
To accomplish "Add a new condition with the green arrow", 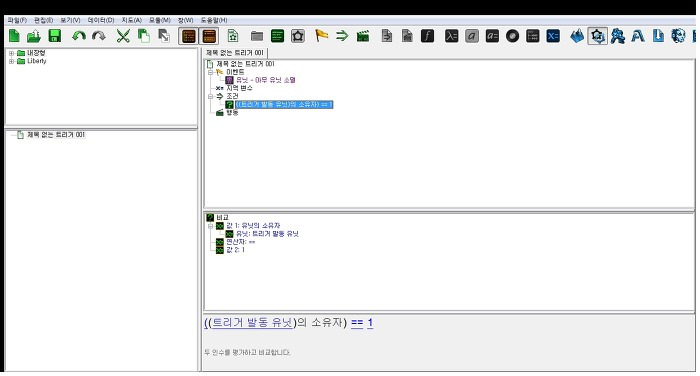I will [x=342, y=36].
